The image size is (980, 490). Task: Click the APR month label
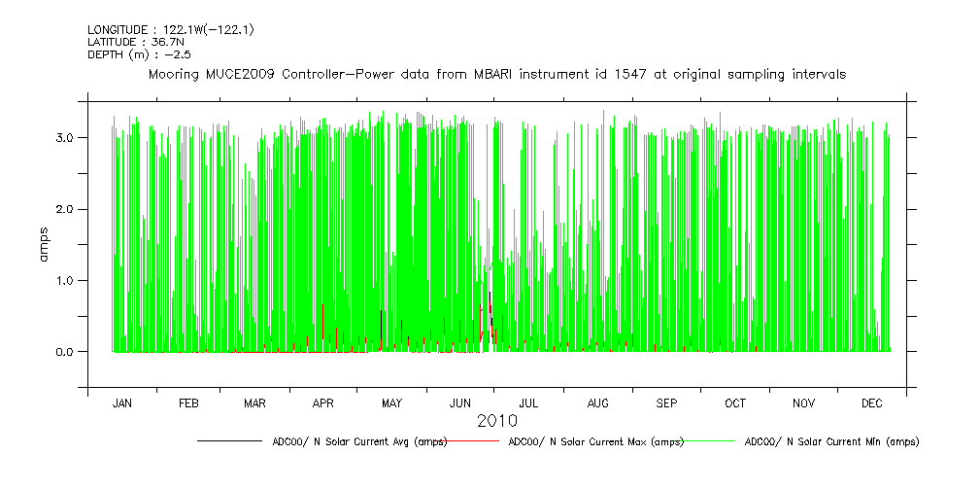(323, 402)
